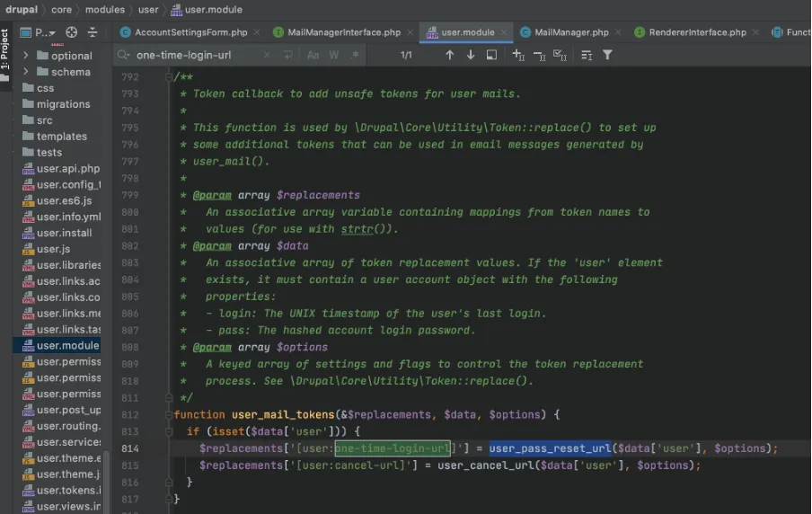Toggle Words (W) search option
This screenshot has height=514, width=812.
[x=334, y=55]
